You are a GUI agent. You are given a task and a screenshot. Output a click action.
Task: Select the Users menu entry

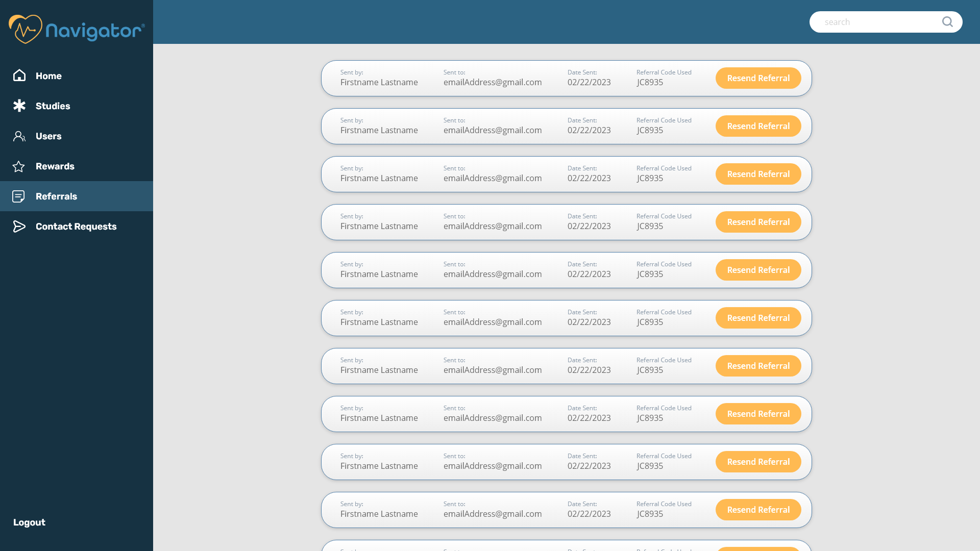pos(48,136)
